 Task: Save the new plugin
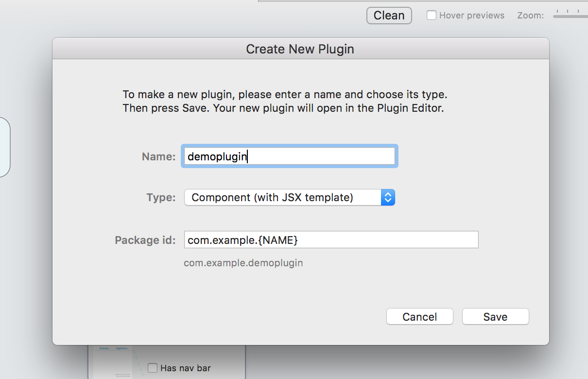(495, 317)
